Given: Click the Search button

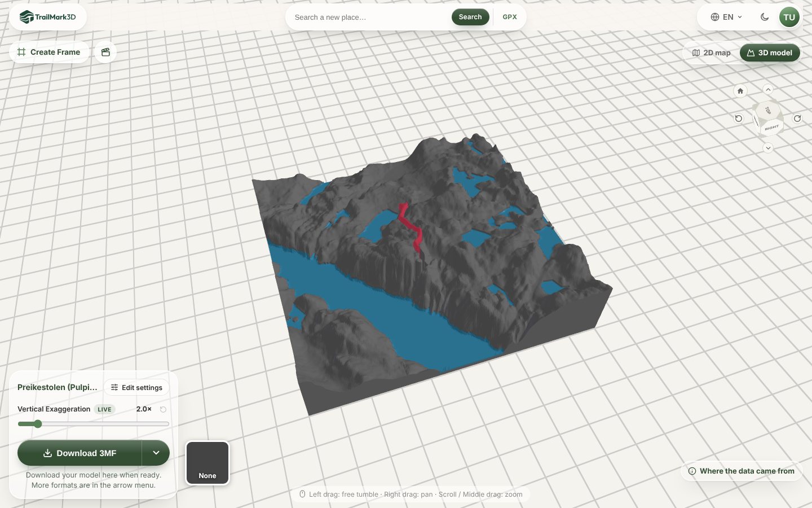Looking at the screenshot, I should [470, 17].
